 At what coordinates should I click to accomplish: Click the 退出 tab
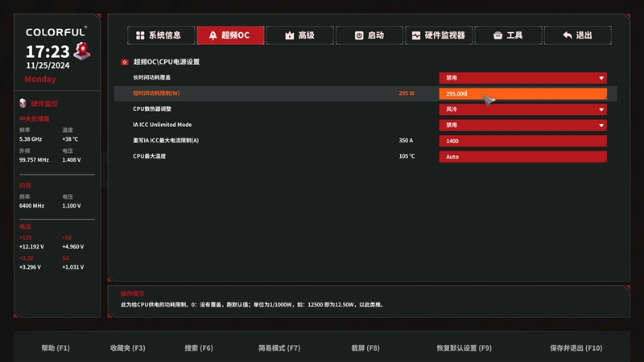(x=577, y=35)
